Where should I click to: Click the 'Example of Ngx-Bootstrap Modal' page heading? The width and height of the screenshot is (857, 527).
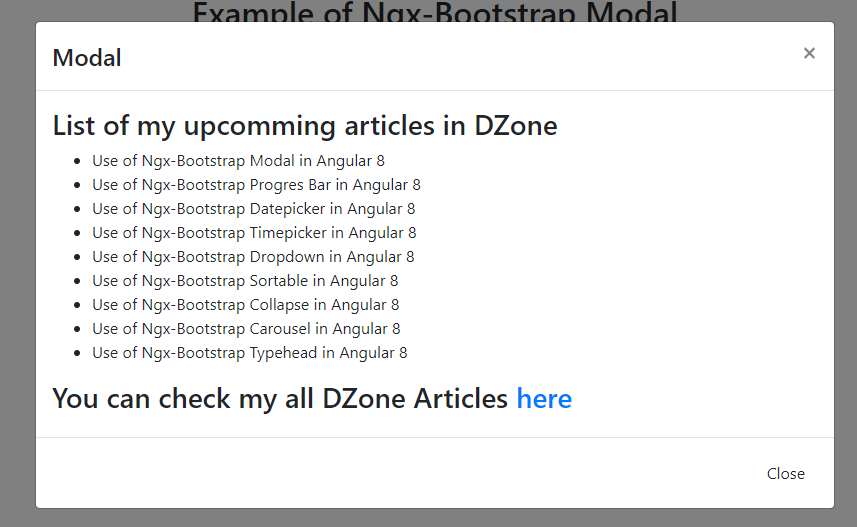tap(435, 11)
